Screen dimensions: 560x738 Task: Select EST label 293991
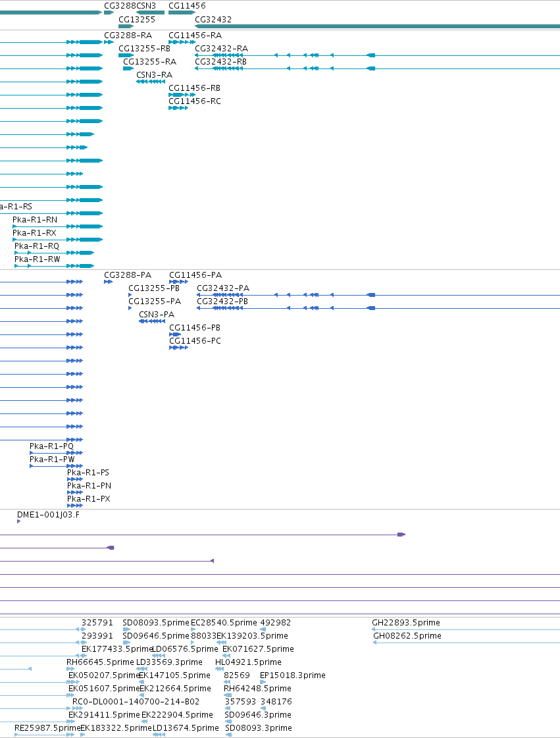point(97,636)
